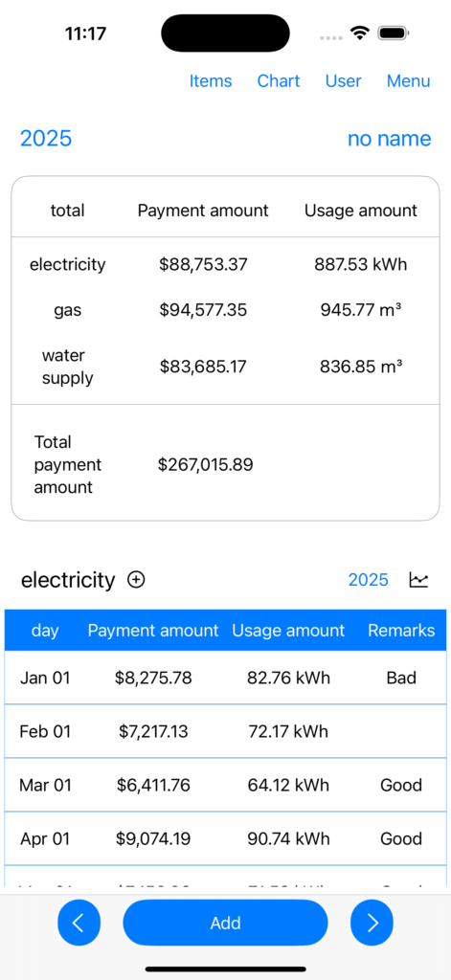Image resolution: width=451 pixels, height=980 pixels.
Task: Open the Chart tab
Action: click(279, 81)
